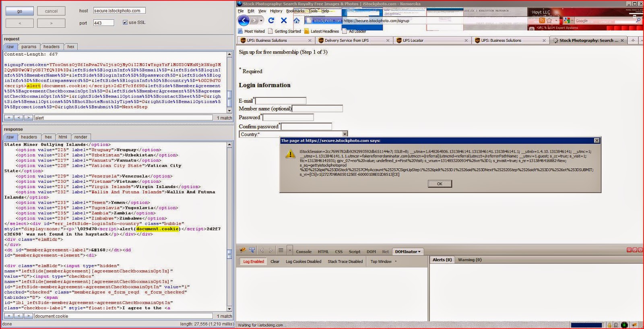Viewport: 644px width, 329px height.
Task: Click the padlock icon in the status bar
Action: pyautogui.click(x=609, y=325)
